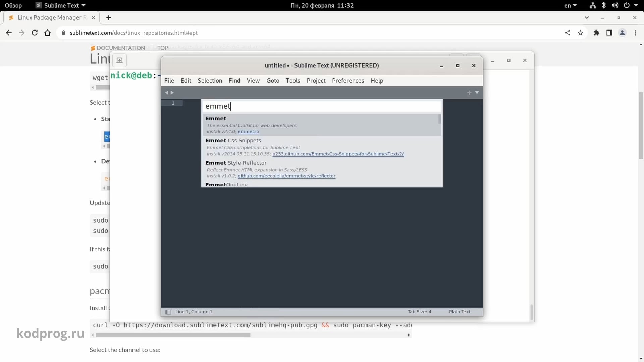Click the previous tab arrow in Sublime Text
Screen dimensions: 644x362
coord(167,93)
